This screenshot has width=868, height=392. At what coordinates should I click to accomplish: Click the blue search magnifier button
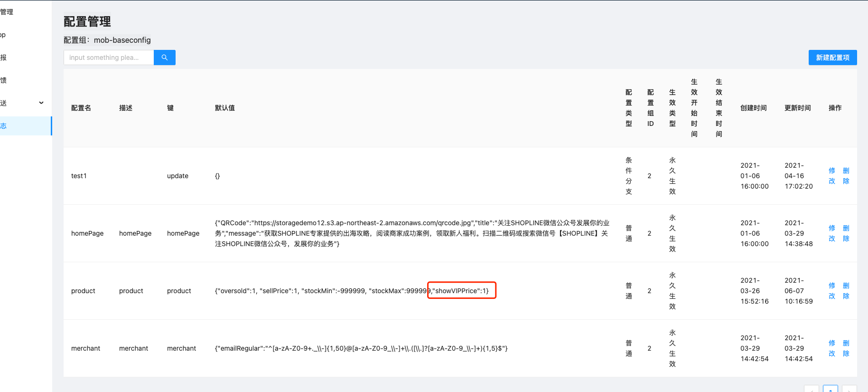(164, 57)
